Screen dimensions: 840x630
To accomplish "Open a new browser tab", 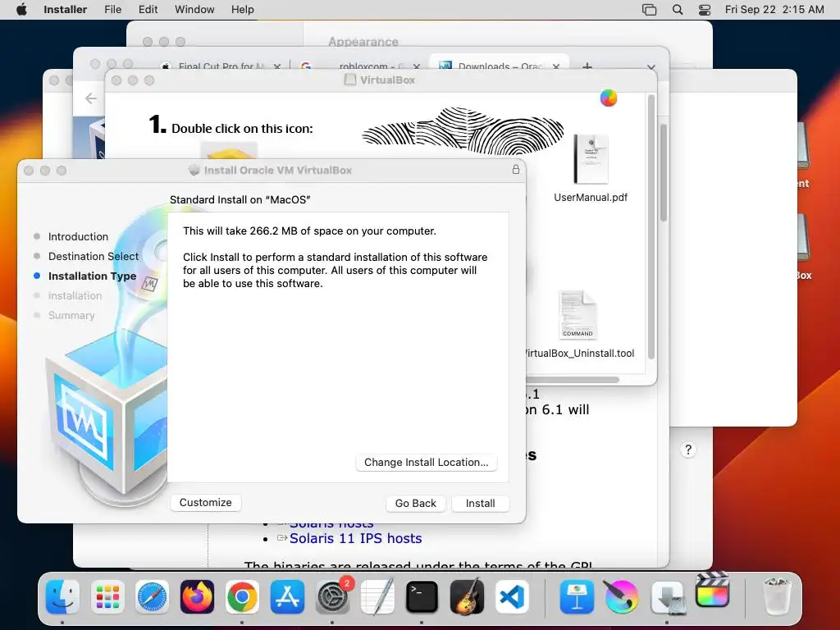I will [587, 66].
